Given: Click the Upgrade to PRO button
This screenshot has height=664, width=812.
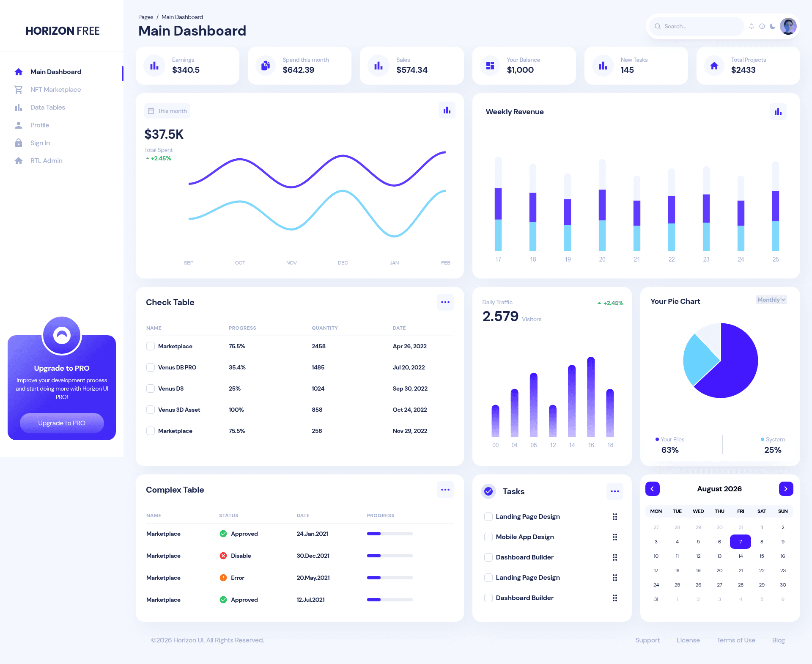Looking at the screenshot, I should click(x=62, y=423).
